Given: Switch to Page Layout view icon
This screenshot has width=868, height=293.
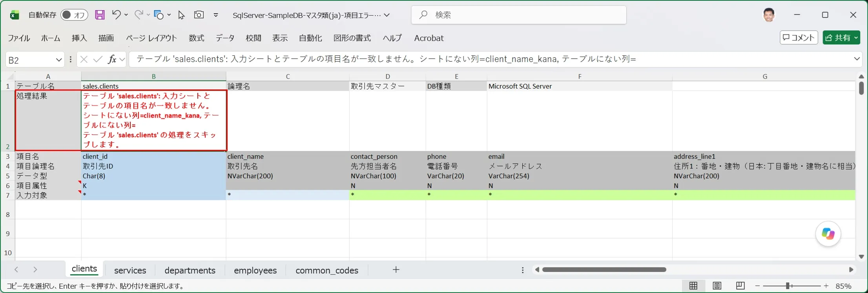Looking at the screenshot, I should [717, 286].
